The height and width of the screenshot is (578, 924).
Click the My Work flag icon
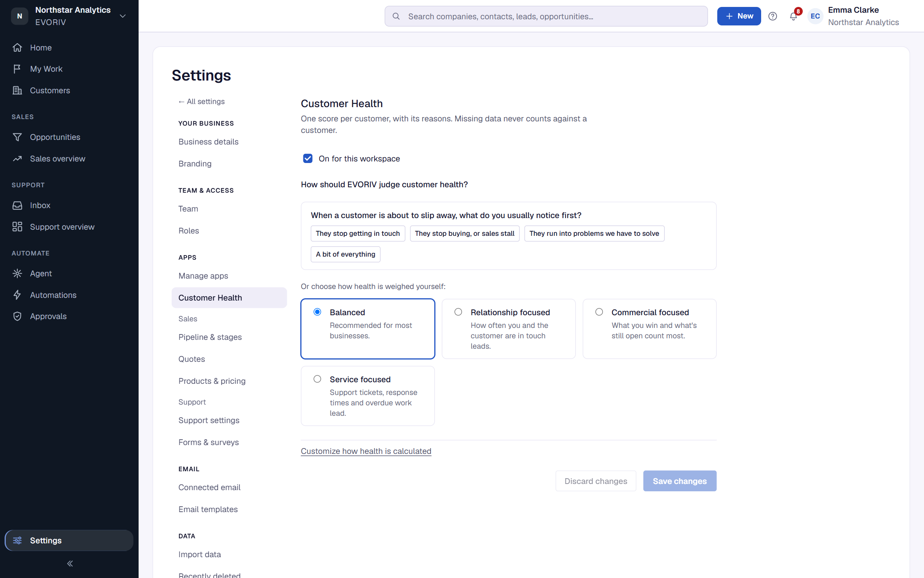[x=17, y=69]
